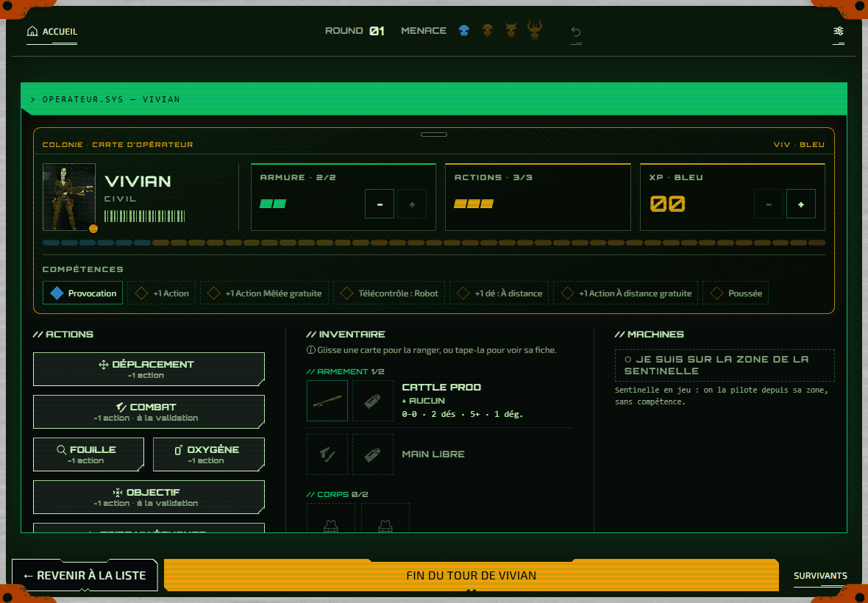This screenshot has width=868, height=603.
Task: Tap the first CORPS armor slot
Action: click(331, 518)
